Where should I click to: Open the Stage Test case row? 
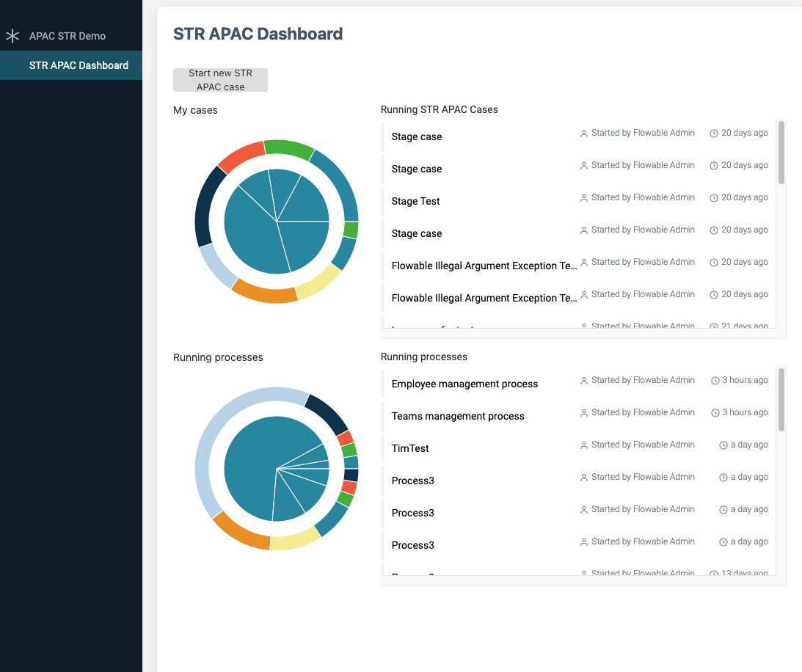(415, 201)
